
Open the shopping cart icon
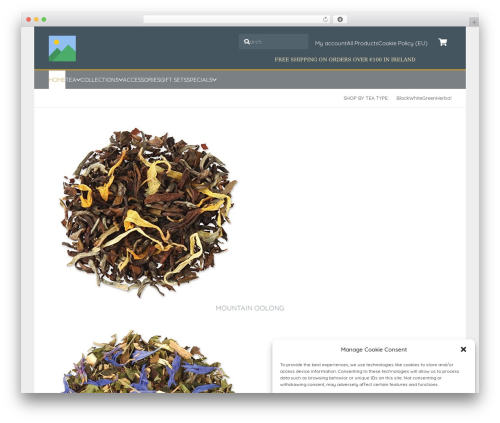click(x=443, y=42)
